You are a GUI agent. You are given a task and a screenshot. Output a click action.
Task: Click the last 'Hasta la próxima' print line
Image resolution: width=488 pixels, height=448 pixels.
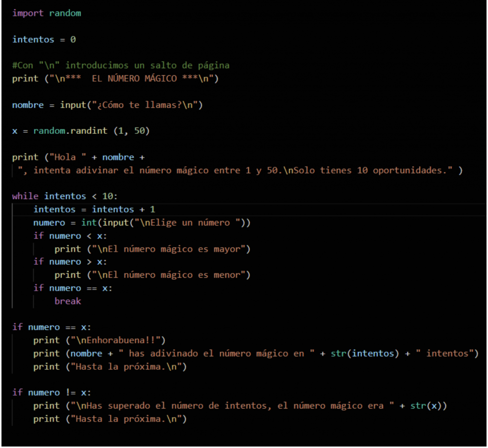point(110,419)
